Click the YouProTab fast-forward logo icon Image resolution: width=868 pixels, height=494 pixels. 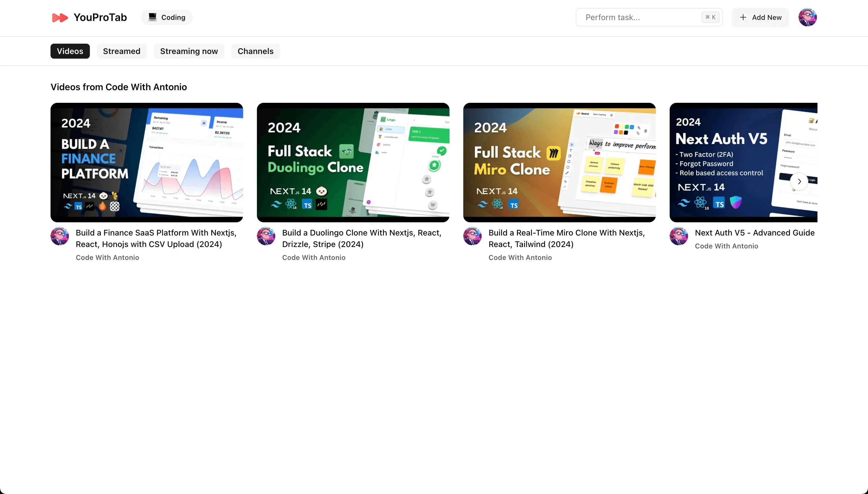(60, 17)
